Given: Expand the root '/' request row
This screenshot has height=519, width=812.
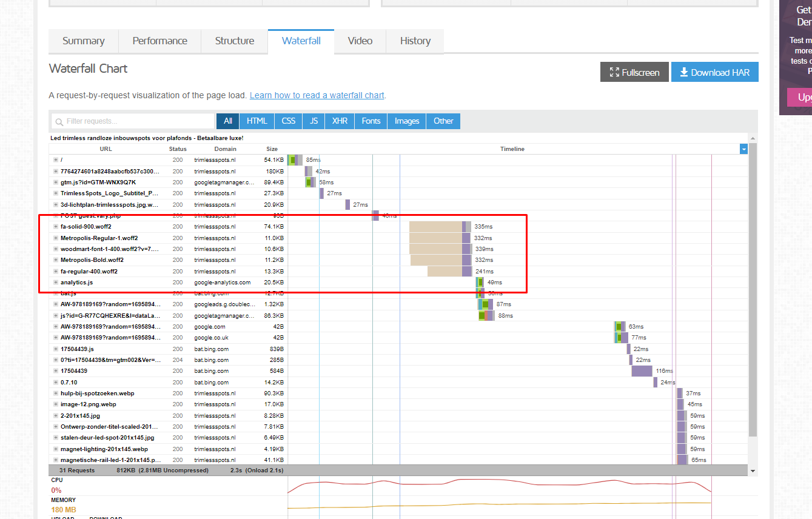Looking at the screenshot, I should click(x=56, y=160).
